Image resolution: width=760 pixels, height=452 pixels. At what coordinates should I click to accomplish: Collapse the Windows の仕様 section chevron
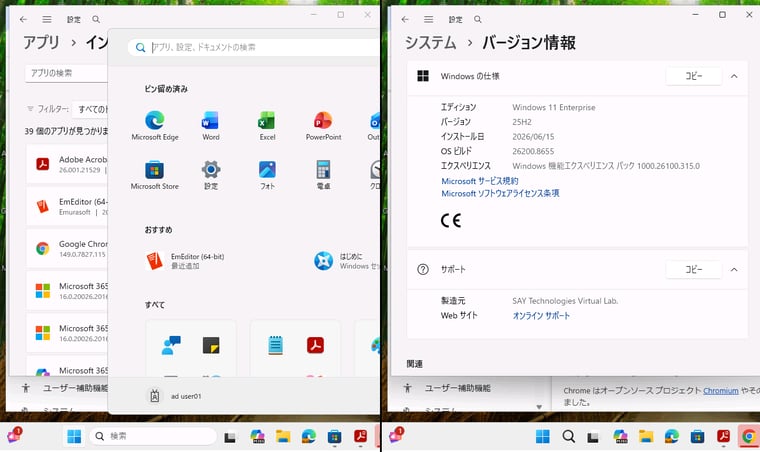click(x=734, y=76)
